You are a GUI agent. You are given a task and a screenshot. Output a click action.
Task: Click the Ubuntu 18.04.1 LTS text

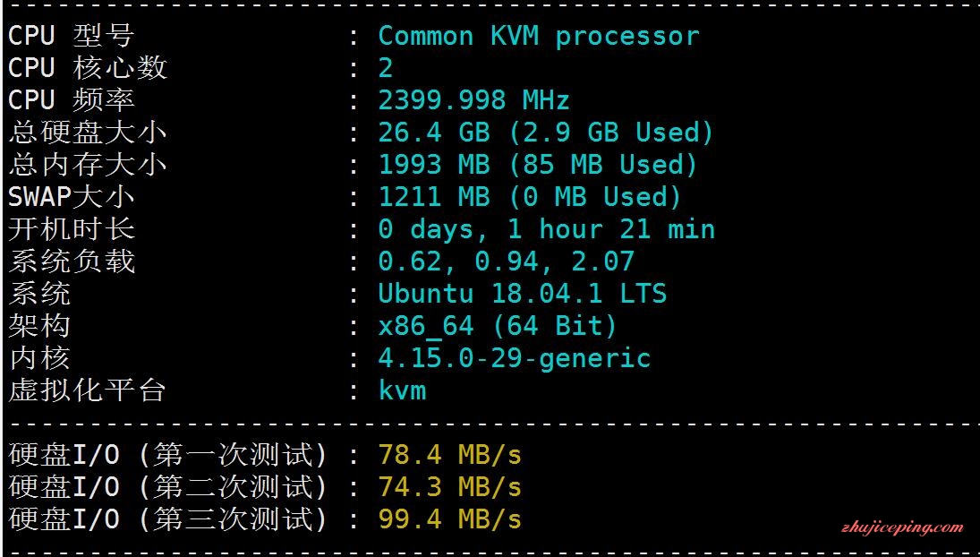click(522, 294)
